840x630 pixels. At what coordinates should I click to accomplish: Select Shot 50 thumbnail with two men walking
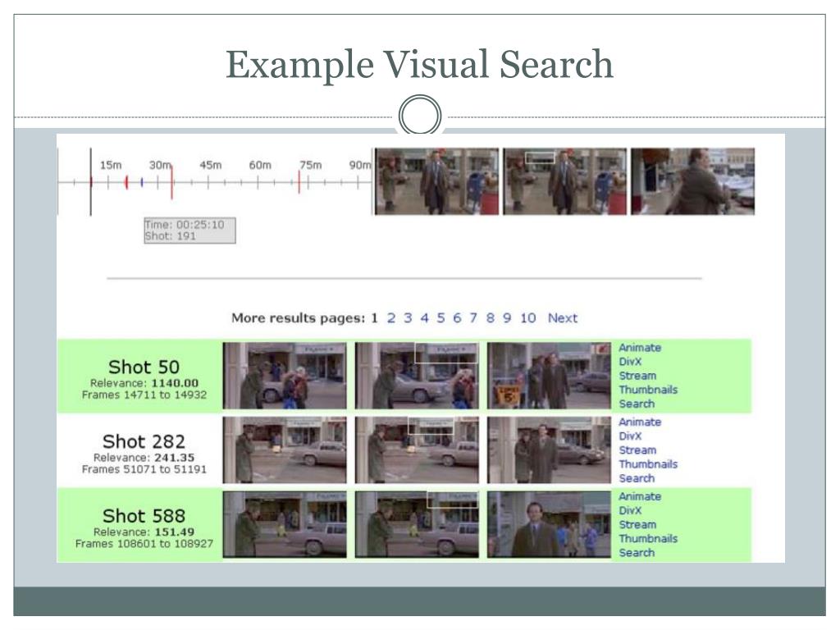549,376
